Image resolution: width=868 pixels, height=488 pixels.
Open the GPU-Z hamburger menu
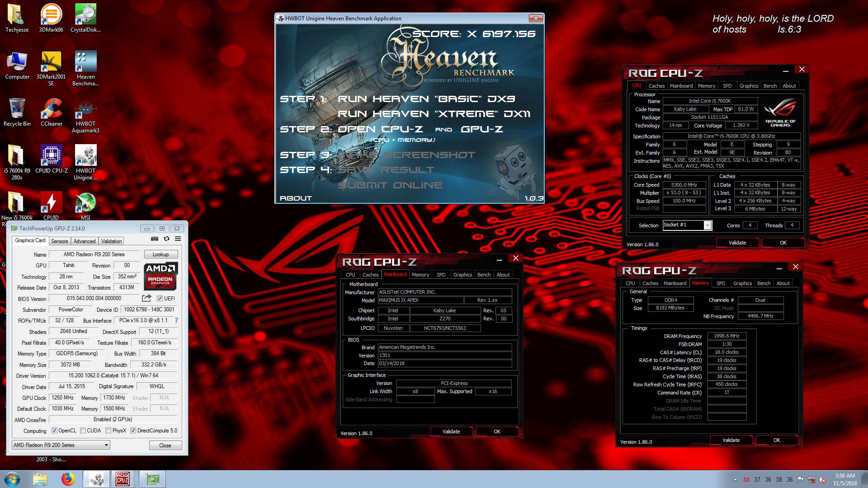coord(178,239)
